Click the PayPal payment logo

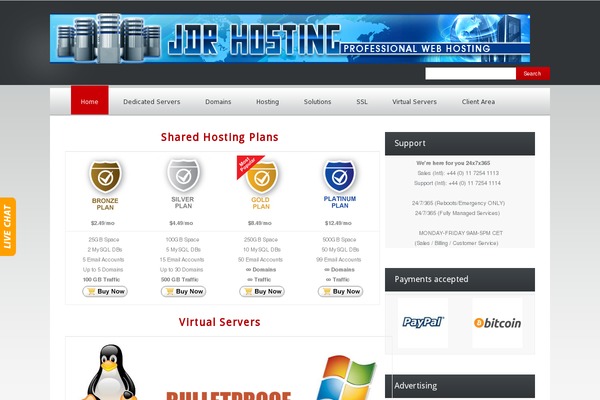pyautogui.click(x=423, y=322)
